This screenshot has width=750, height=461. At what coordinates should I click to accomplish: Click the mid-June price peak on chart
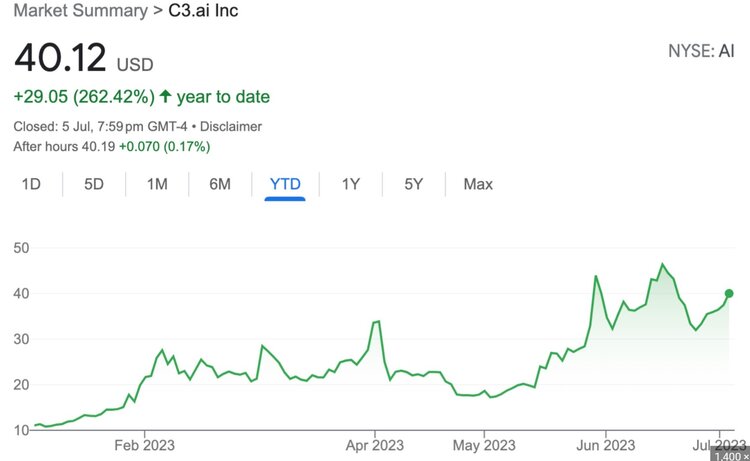(x=662, y=264)
